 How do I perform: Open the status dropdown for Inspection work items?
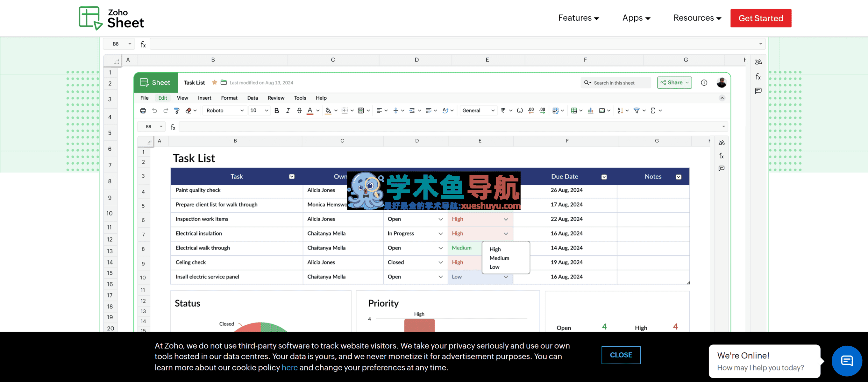click(440, 219)
